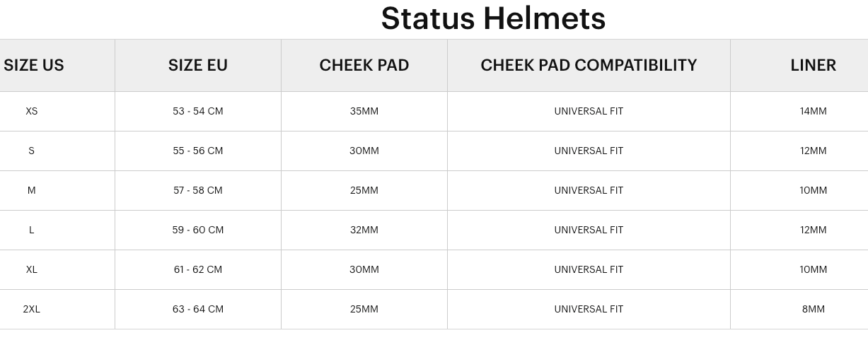Click the CHEEK PAD COMPATIBILITY header

click(x=589, y=65)
